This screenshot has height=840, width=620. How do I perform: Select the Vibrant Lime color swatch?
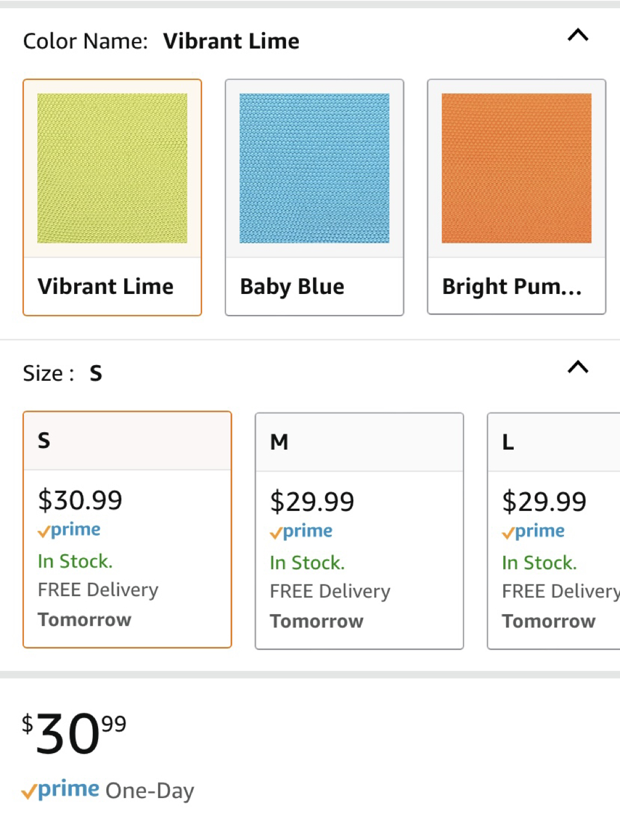[x=112, y=168]
